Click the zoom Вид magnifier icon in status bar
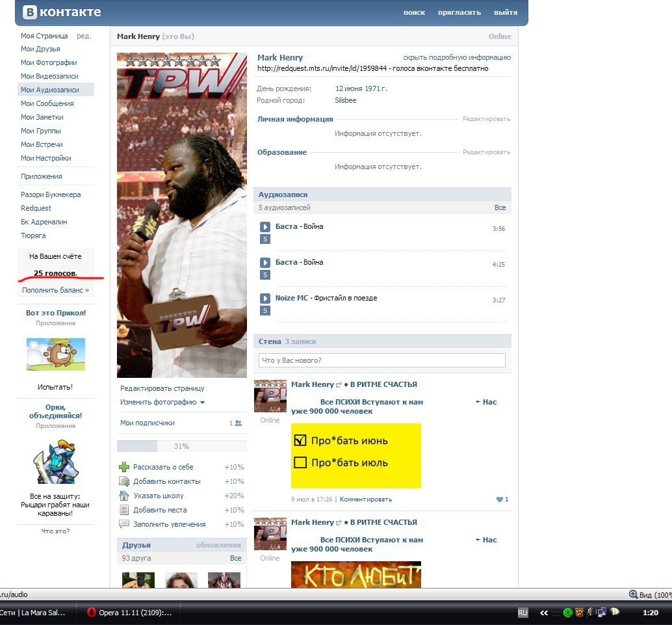This screenshot has width=672, height=625. coord(633,594)
